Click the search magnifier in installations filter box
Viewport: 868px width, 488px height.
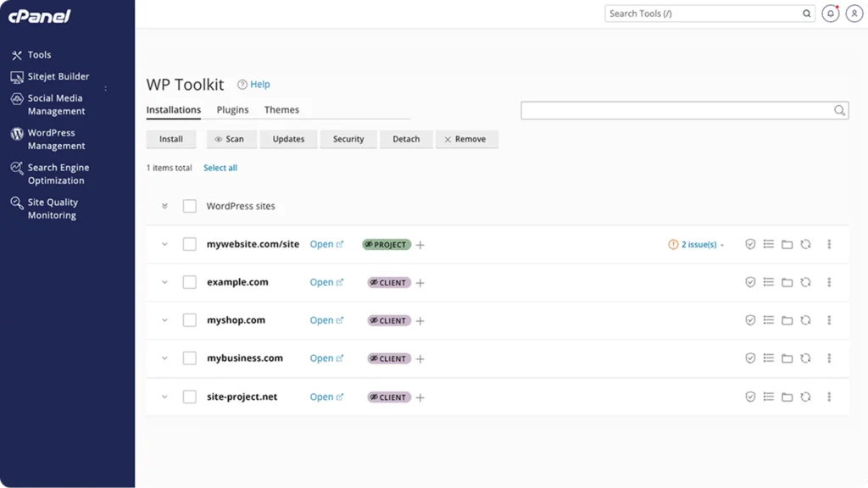[x=839, y=110]
